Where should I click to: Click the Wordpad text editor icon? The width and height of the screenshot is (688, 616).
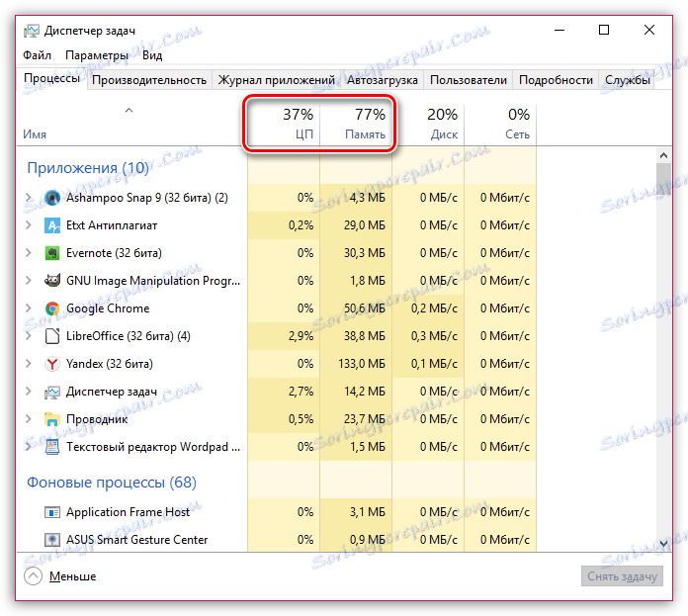click(x=52, y=447)
